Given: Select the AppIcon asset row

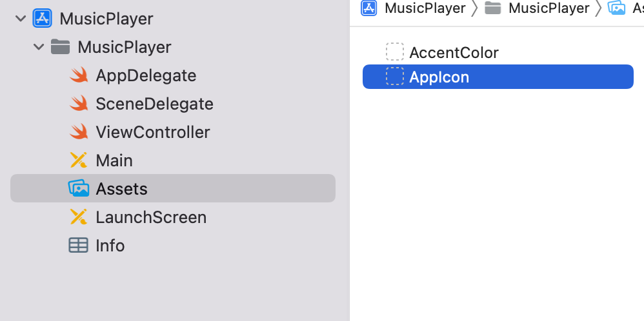Looking at the screenshot, I should [x=498, y=77].
